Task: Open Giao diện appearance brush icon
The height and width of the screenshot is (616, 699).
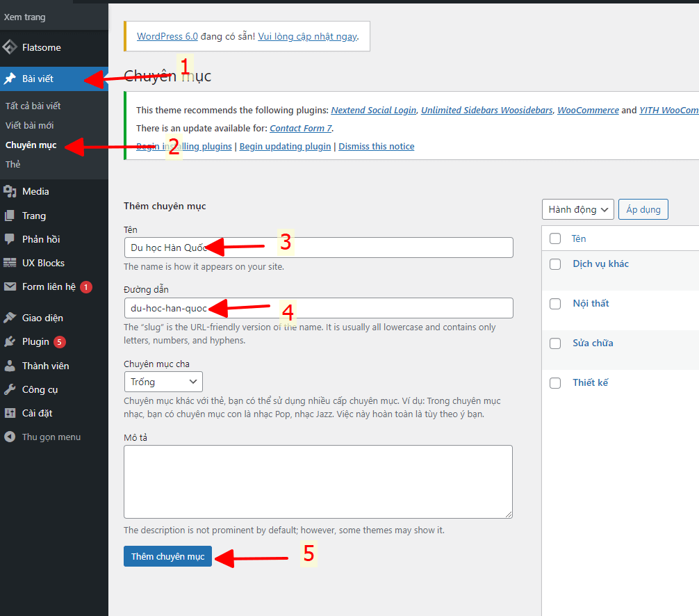Action: (x=10, y=318)
